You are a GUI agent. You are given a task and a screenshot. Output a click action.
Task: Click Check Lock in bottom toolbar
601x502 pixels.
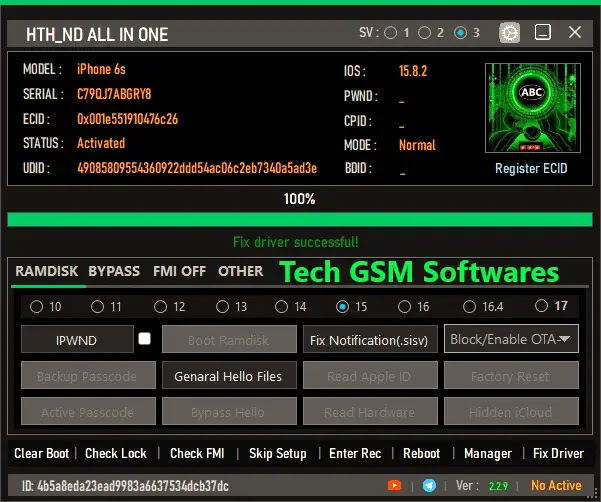tap(116, 453)
